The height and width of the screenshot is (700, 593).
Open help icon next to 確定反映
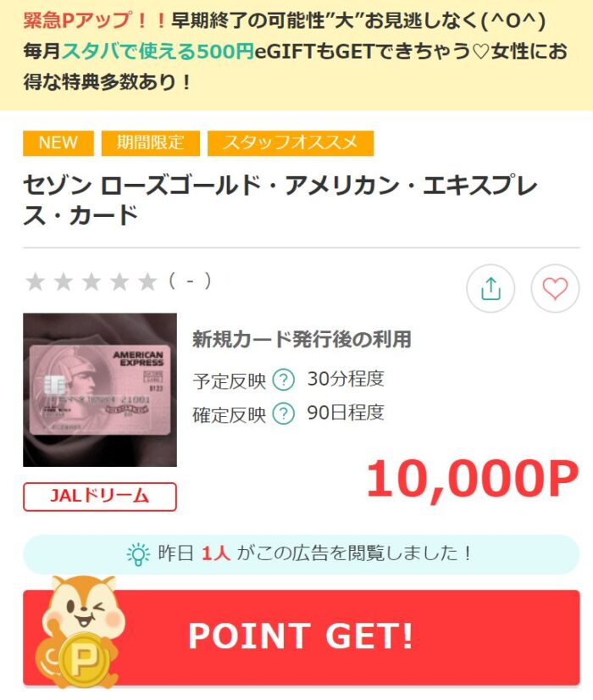tap(283, 414)
